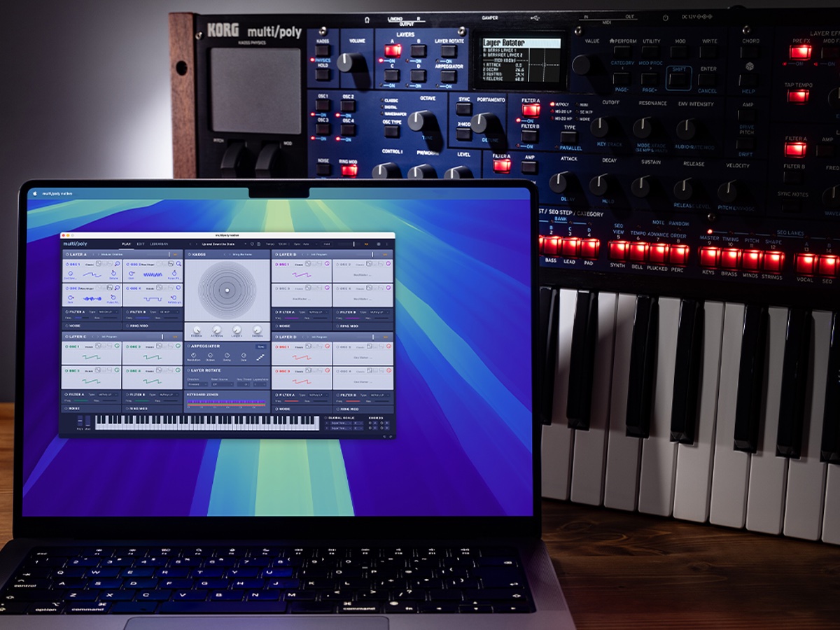Click the orange MIDI activity indicator in header

(366, 244)
